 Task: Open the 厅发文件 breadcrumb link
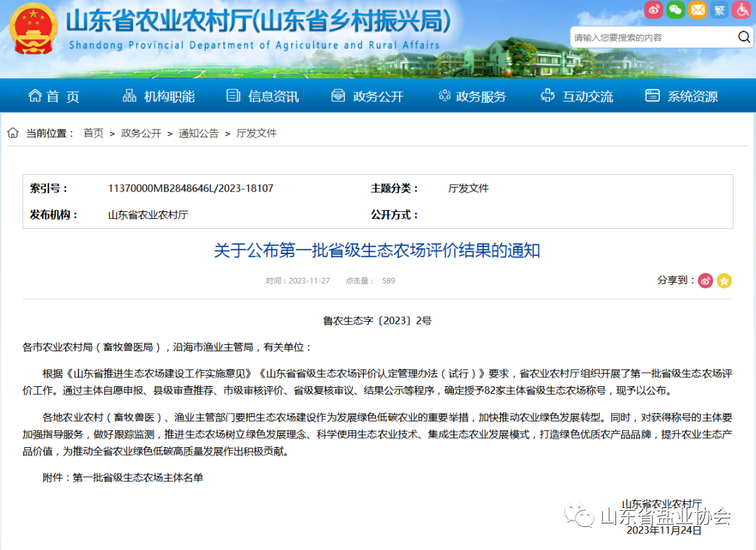click(258, 132)
